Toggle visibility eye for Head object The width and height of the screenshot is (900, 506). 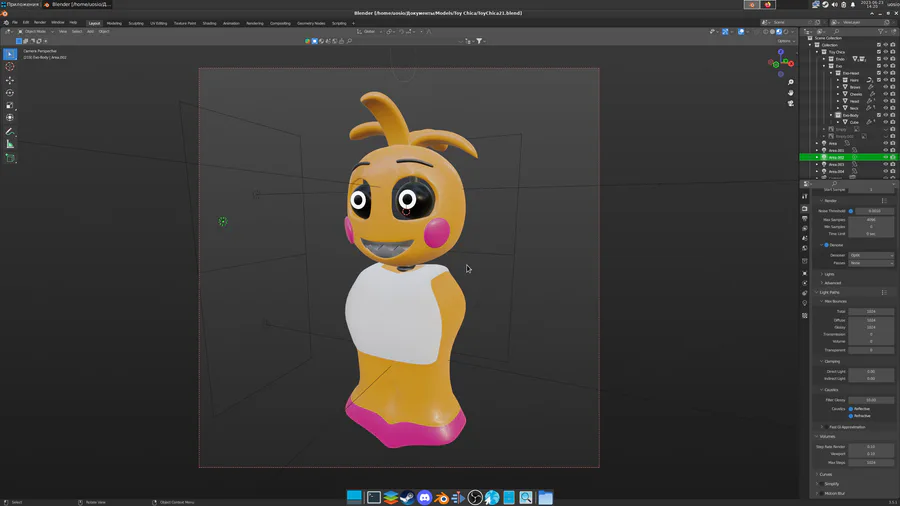[x=886, y=101]
